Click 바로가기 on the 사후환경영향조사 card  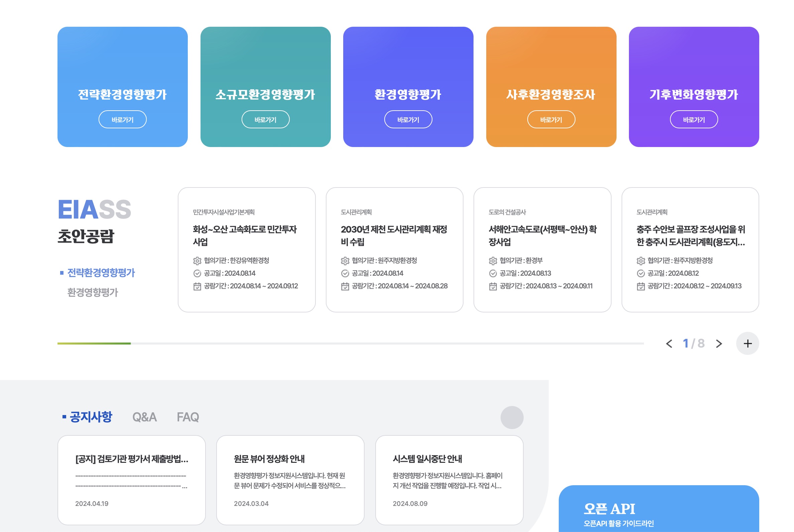[x=551, y=119]
